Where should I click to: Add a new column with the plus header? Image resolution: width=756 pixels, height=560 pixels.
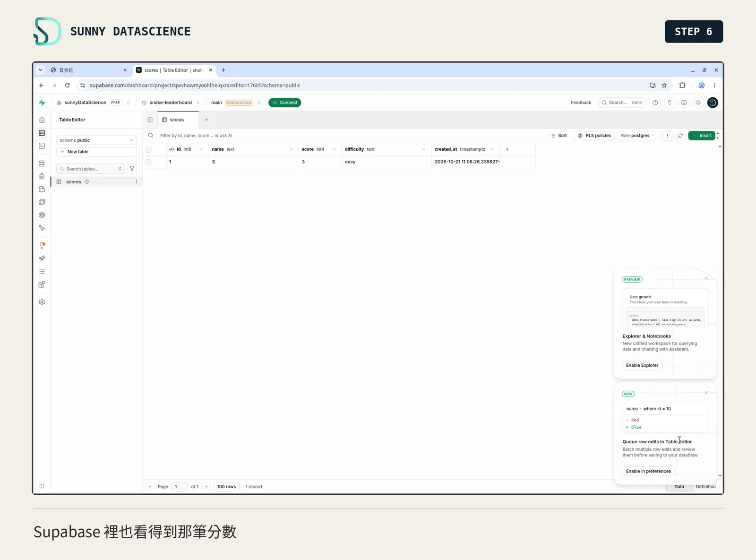(507, 149)
